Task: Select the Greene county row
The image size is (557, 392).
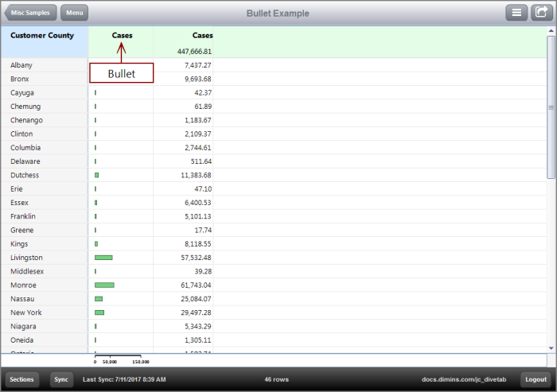Action: (x=274, y=230)
